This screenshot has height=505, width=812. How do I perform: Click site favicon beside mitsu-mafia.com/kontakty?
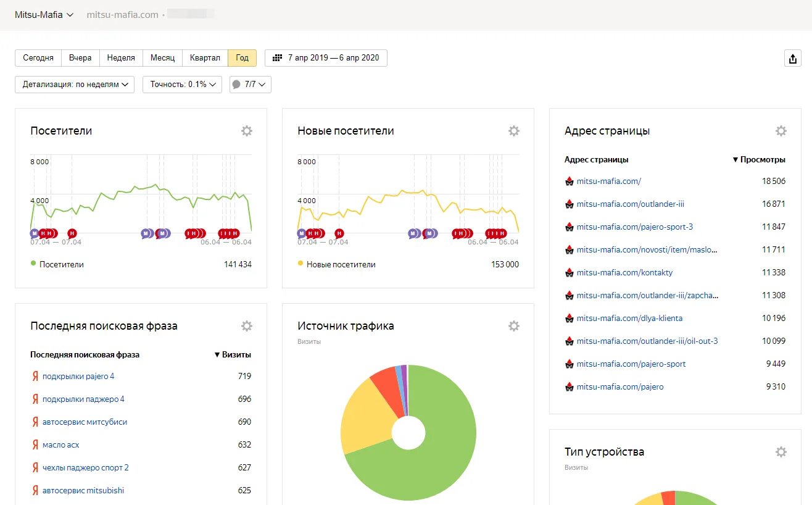coord(570,272)
